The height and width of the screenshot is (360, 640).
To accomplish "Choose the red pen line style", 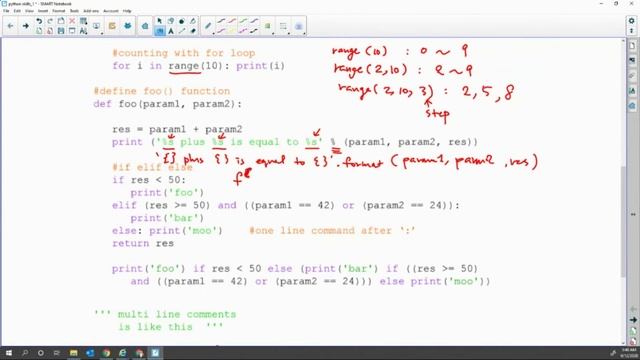I will pos(232,20).
